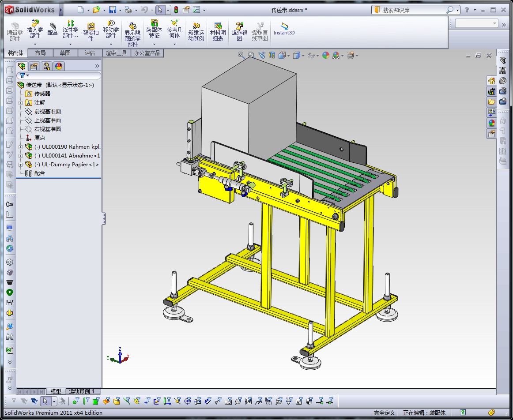Create New Motion Study (新建运动算例)

[196, 32]
